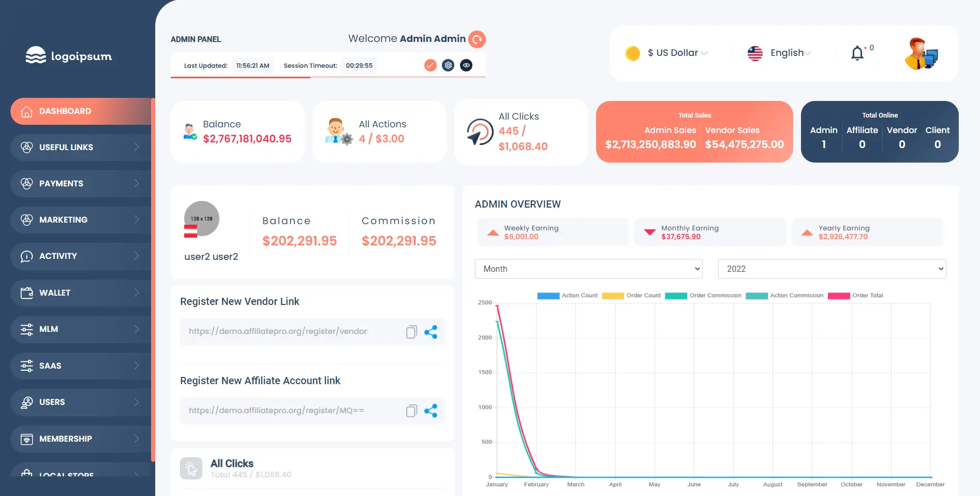This screenshot has height=496, width=980.
Task: Open the gear settings icon in session bar
Action: pyautogui.click(x=448, y=65)
